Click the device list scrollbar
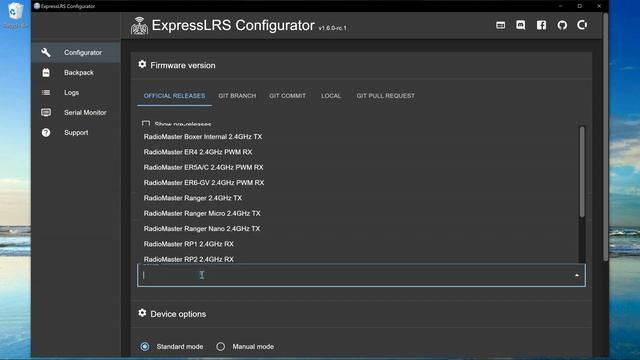Screen dimensions: 640x360 pyautogui.click(x=582, y=171)
